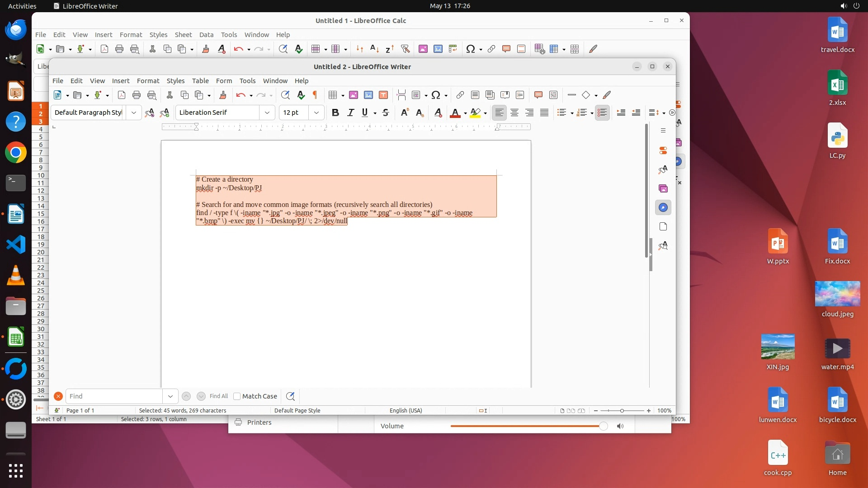This screenshot has width=868, height=488.
Task: Expand the Default Paragraph Style dropdown
Action: point(134,113)
